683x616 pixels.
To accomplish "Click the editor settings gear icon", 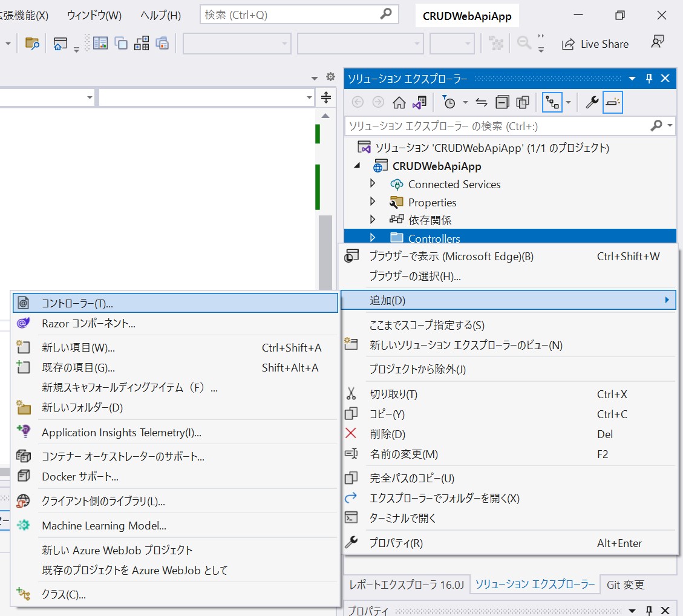I will (330, 77).
